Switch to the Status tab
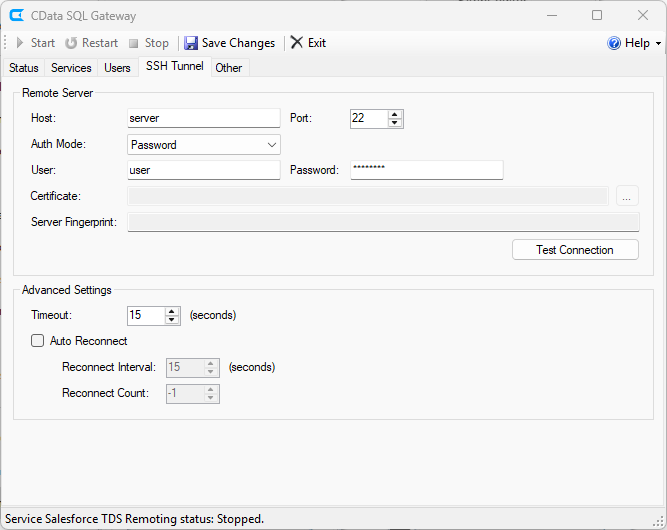The width and height of the screenshot is (667, 530). 24,68
